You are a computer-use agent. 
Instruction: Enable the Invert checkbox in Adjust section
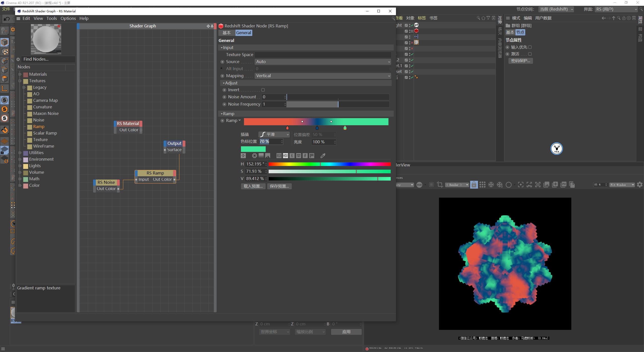(x=263, y=90)
